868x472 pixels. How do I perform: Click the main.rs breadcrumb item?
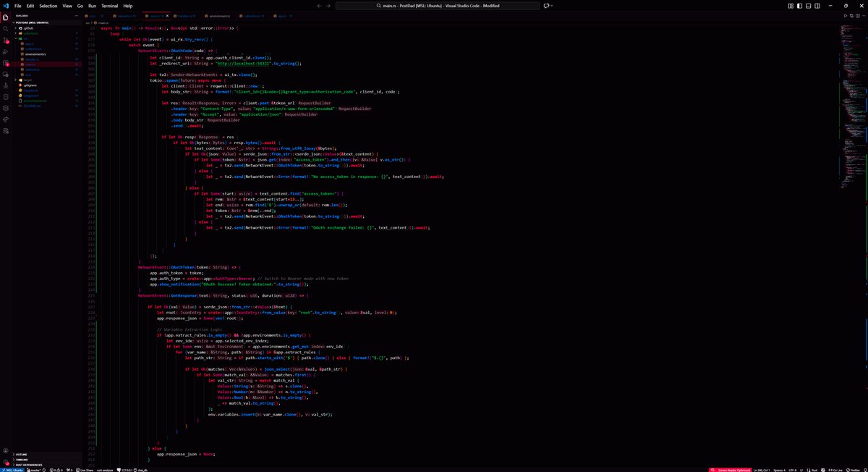coord(101,22)
